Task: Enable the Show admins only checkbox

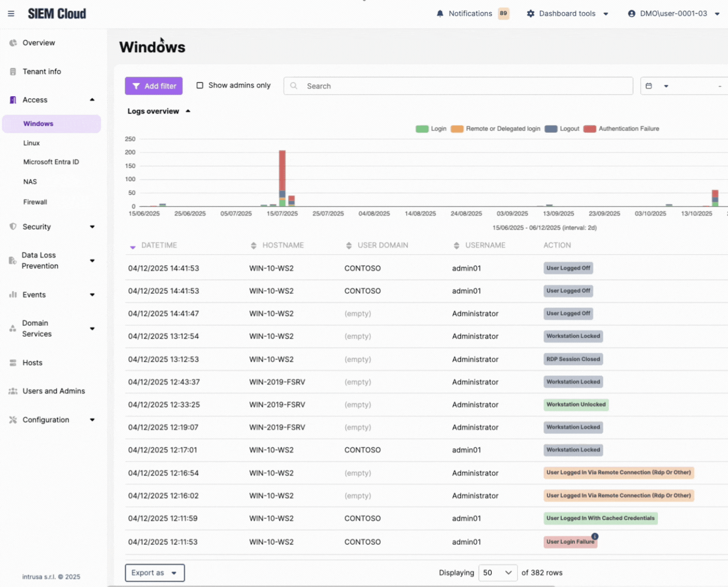Action: [200, 85]
